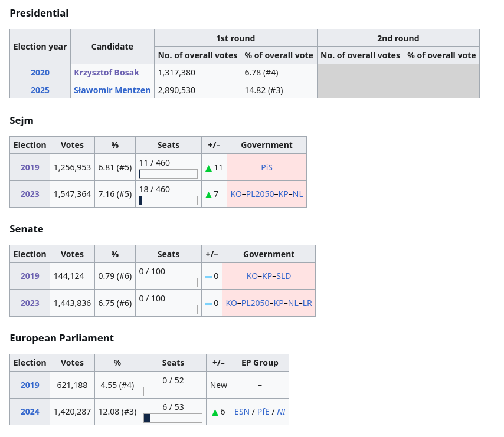
Task: Follow the SLD link in Senate 2019
Action: pos(284,276)
